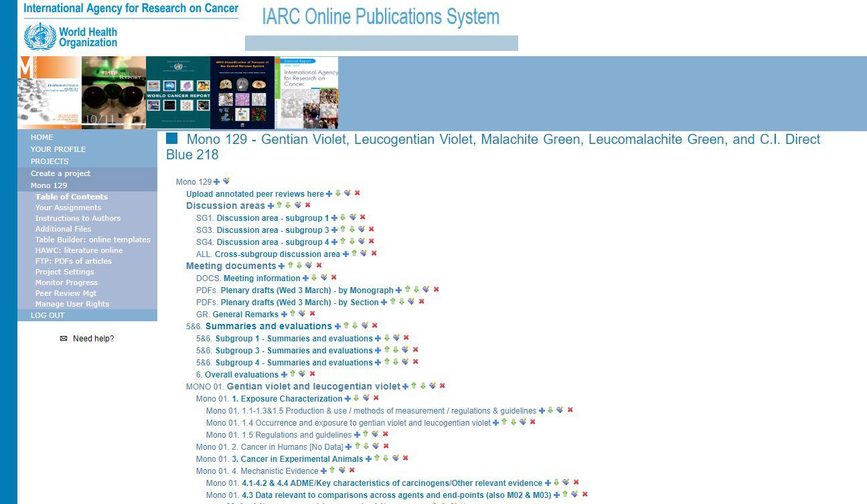The width and height of the screenshot is (867, 504).
Task: Add item under 'Summaries and evaluations' via plus
Action: tap(337, 327)
